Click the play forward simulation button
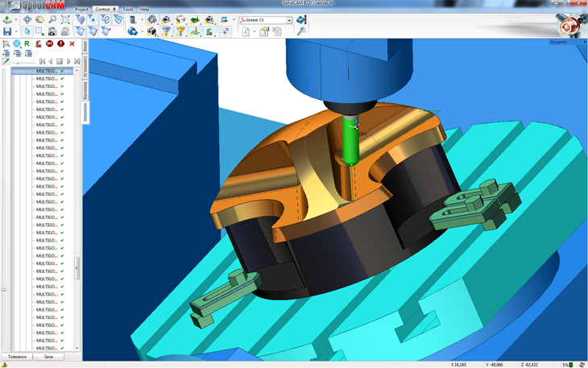This screenshot has height=368, width=588. click(x=68, y=61)
